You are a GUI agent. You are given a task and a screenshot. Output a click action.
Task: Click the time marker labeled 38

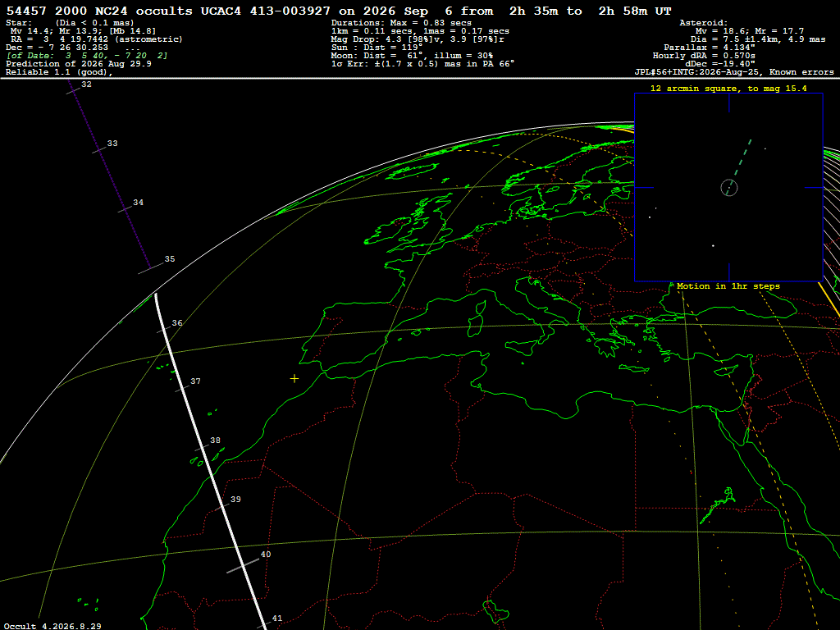click(215, 441)
